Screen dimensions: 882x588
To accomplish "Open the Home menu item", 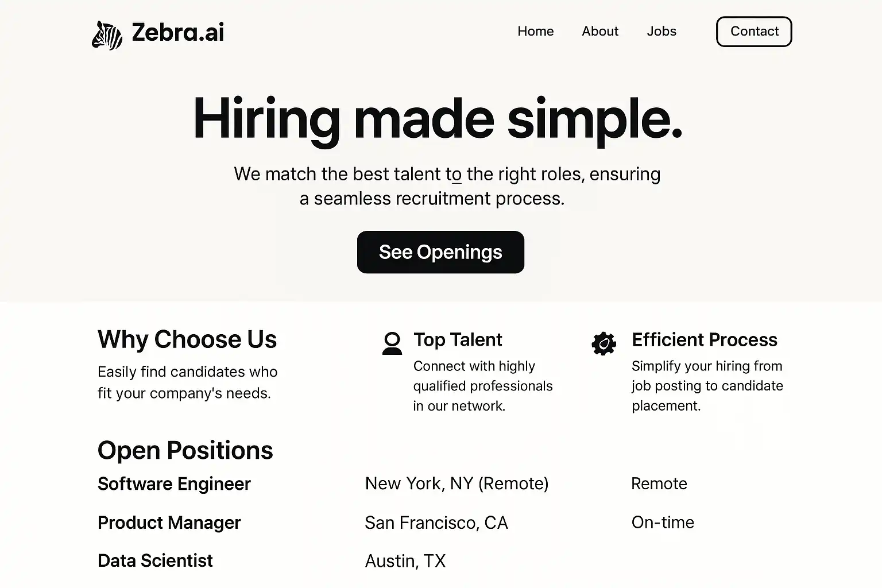I will pos(535,32).
